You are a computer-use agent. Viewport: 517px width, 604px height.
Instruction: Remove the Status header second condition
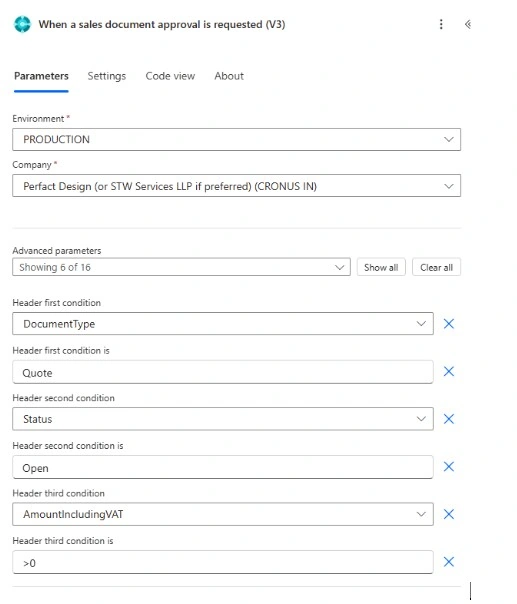pos(449,419)
